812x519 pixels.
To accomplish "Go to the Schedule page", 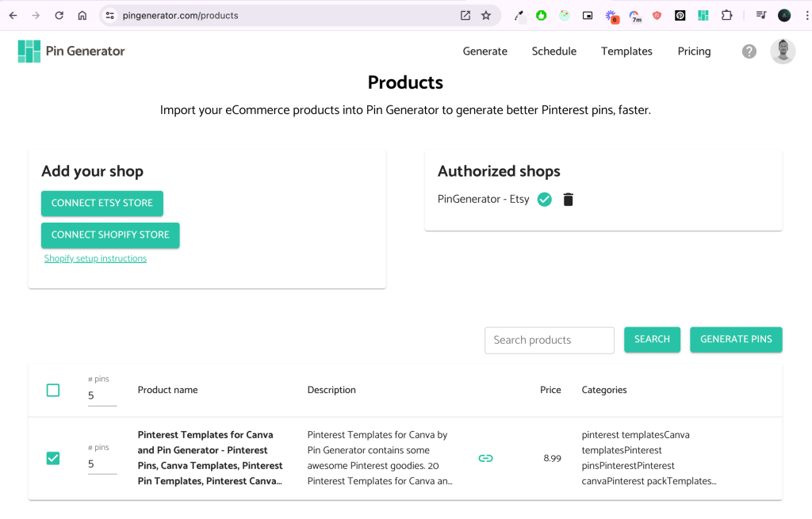I will (553, 52).
